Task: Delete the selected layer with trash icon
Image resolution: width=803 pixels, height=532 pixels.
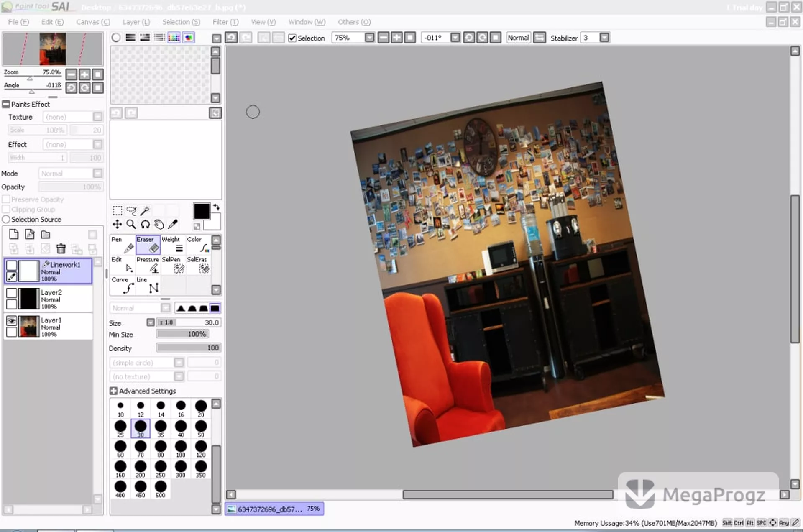Action: pos(61,249)
